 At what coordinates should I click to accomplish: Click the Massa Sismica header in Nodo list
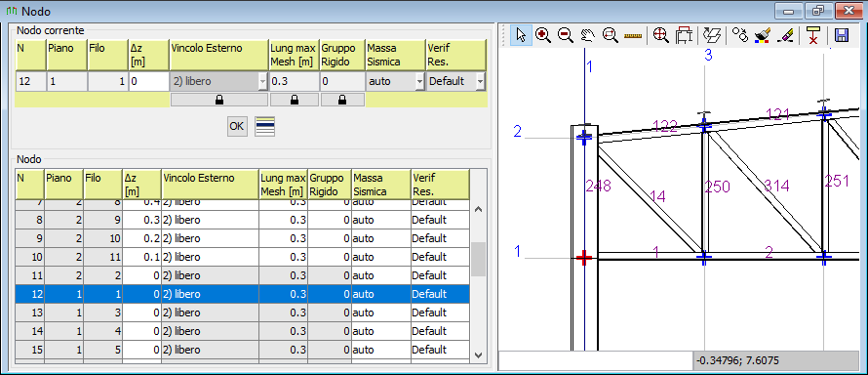[x=380, y=185]
